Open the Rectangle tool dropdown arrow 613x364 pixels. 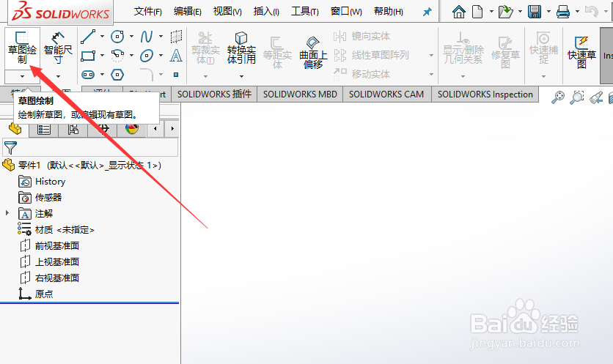(102, 56)
